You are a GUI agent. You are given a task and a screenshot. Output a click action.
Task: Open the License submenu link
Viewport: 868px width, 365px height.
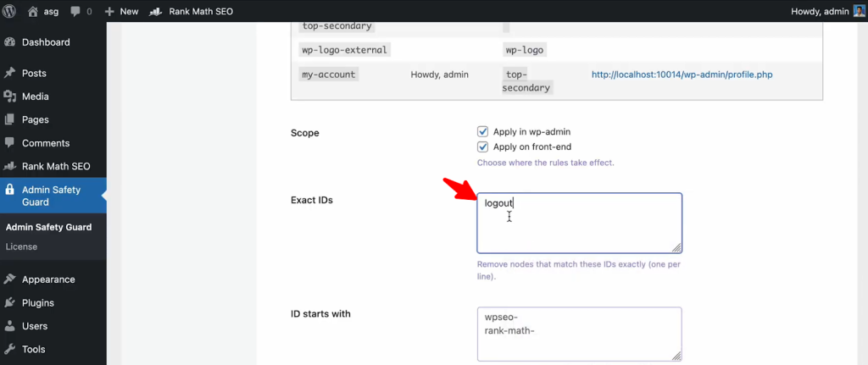[x=21, y=246]
